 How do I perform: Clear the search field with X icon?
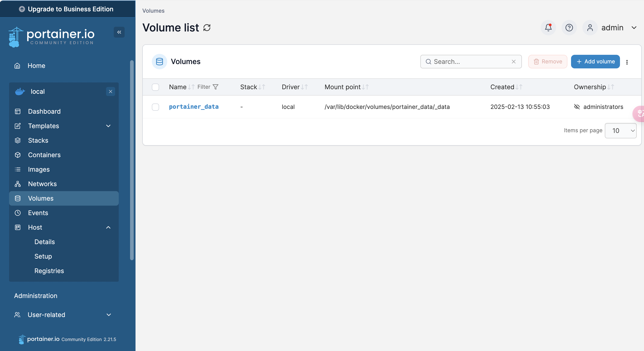(x=513, y=62)
